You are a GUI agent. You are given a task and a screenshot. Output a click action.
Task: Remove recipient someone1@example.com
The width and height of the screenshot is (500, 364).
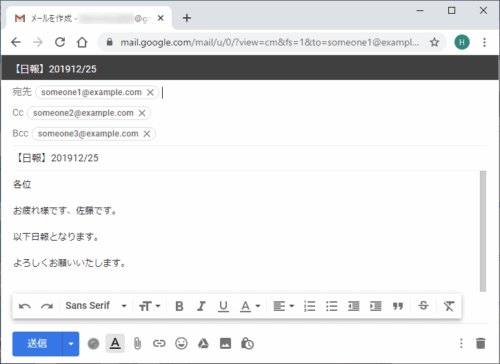pyautogui.click(x=150, y=92)
